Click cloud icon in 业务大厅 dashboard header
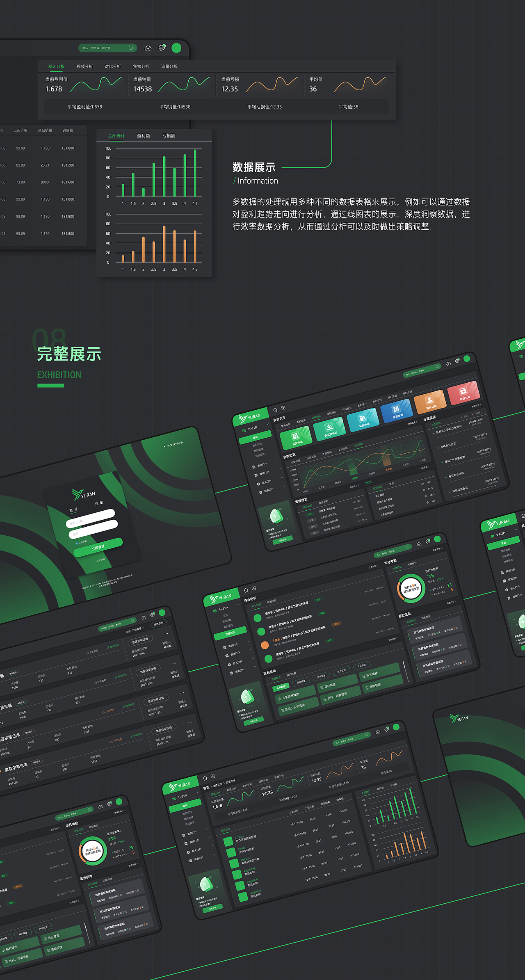Viewport: 525px width, 980px height. tap(448, 363)
